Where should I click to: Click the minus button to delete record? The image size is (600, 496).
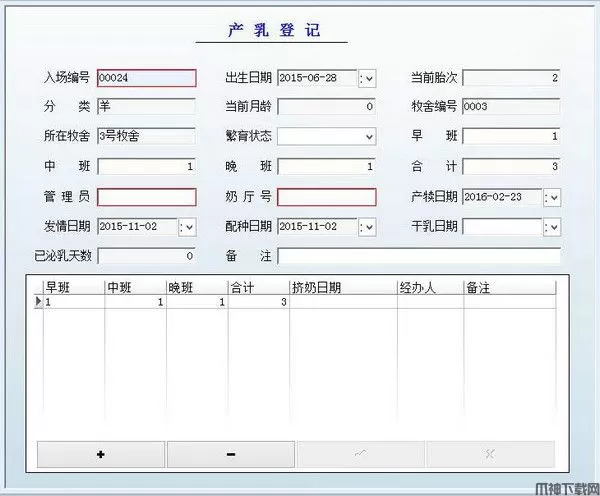231,454
